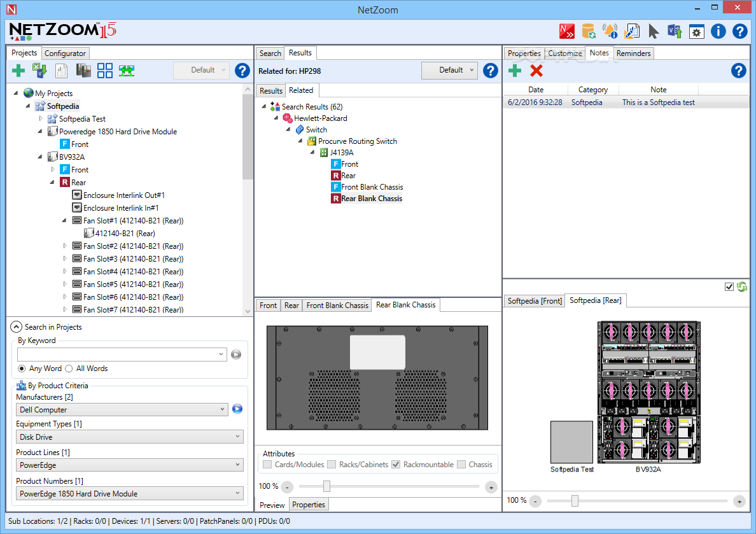Show the Front Blank Chassis preview tab

click(x=337, y=306)
